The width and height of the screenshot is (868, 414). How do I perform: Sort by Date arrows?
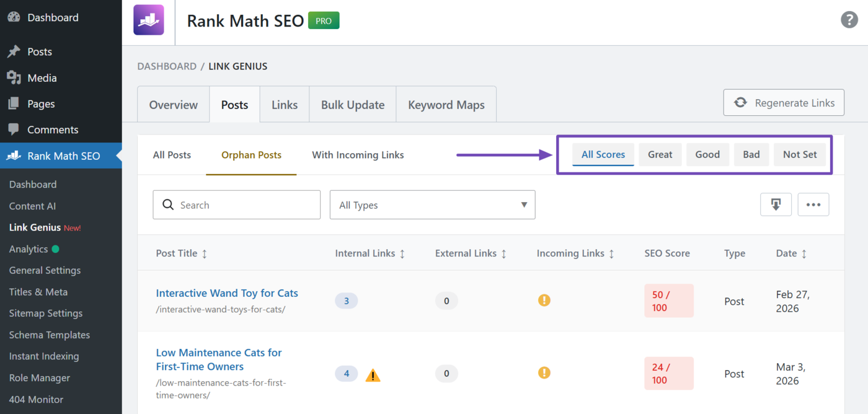[x=804, y=253]
